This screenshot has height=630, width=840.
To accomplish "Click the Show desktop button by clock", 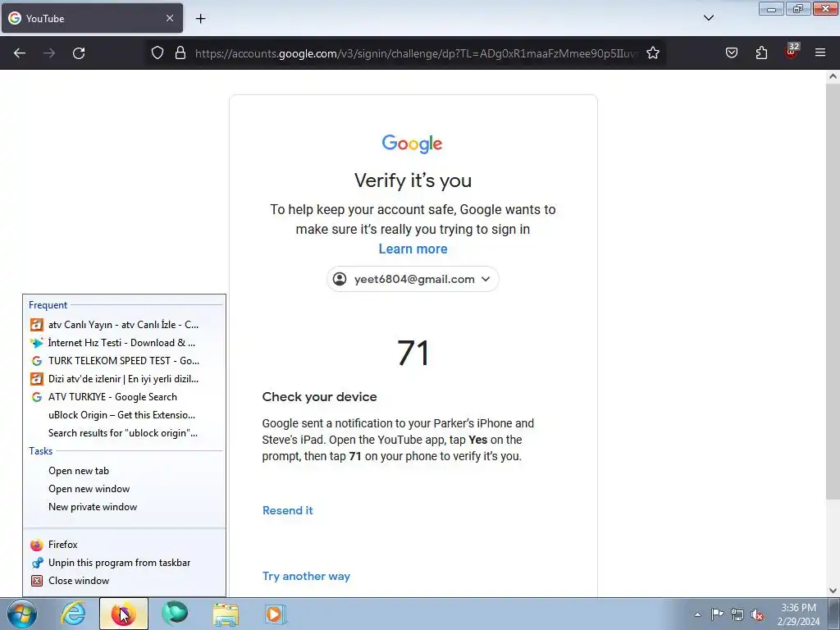I will click(833, 614).
